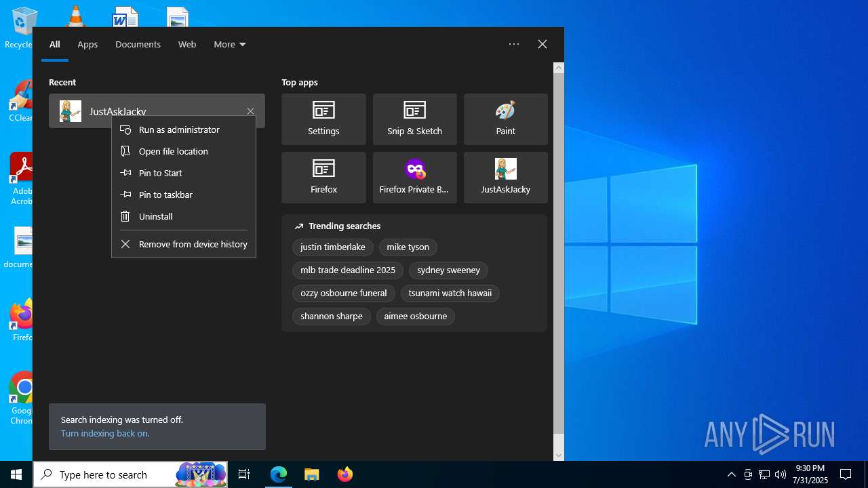This screenshot has width=868, height=488.
Task: Switch to the Apps search tab
Action: [87, 44]
